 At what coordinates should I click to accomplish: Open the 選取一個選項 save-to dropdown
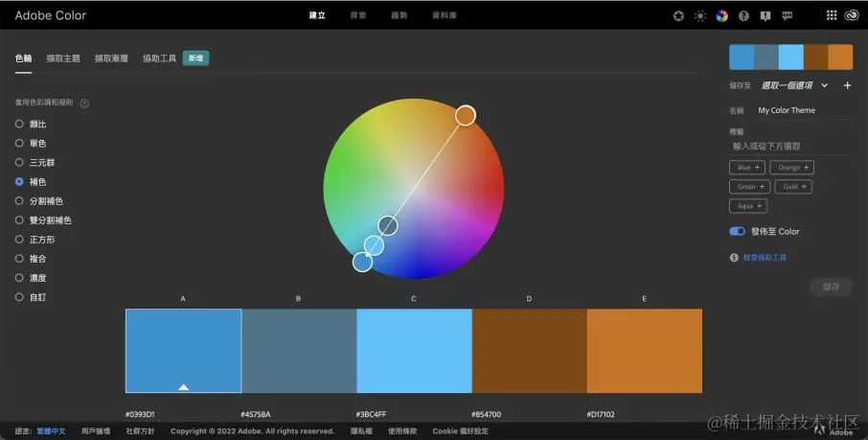pyautogui.click(x=794, y=85)
